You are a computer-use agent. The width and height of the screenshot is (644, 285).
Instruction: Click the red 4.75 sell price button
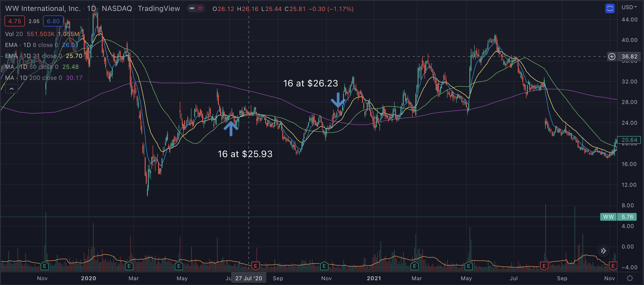point(15,21)
